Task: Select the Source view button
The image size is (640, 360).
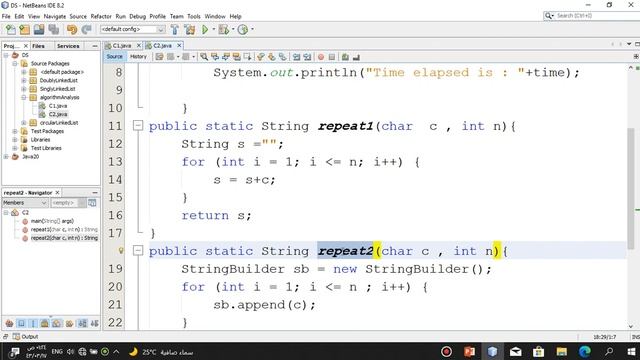Action: pyautogui.click(x=114, y=57)
